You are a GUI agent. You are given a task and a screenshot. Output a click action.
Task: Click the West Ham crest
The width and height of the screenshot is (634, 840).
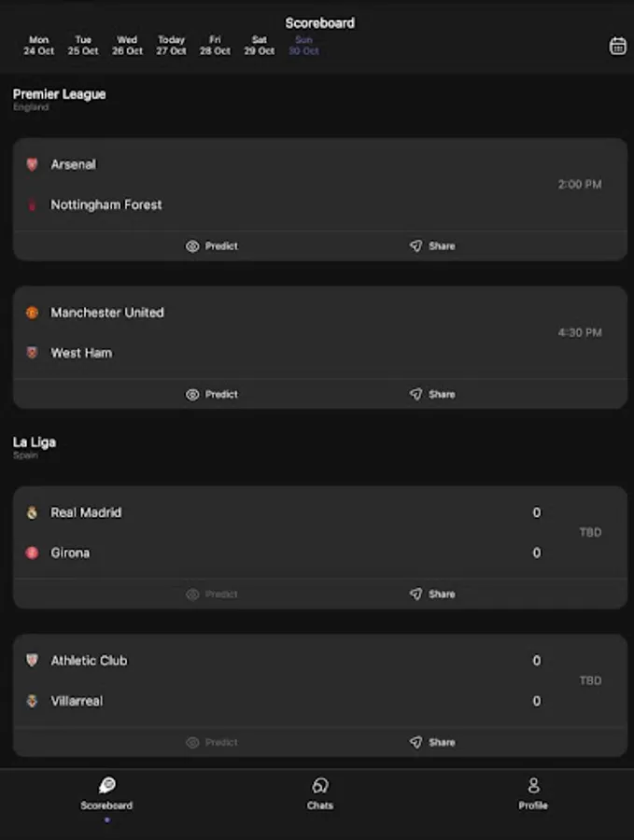(x=32, y=353)
